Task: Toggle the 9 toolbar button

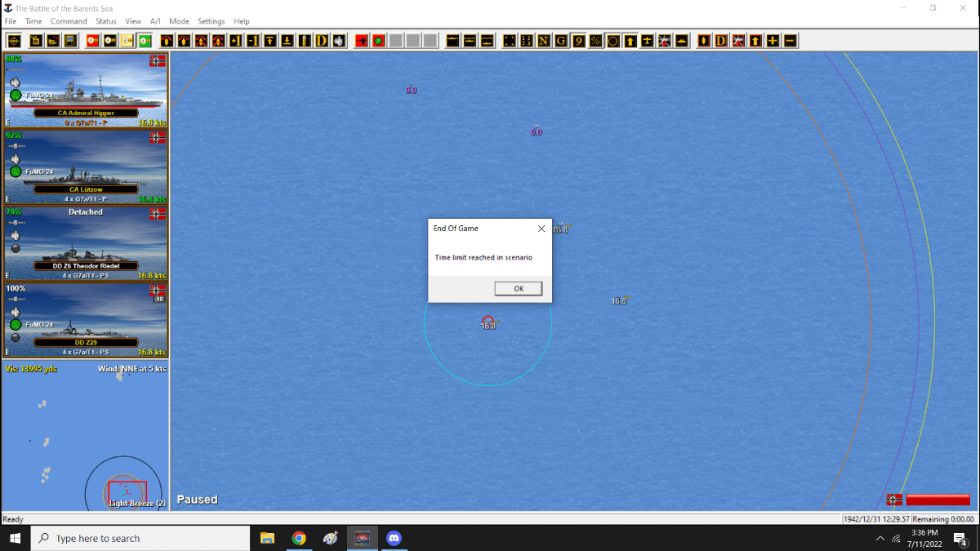Action: 578,41
